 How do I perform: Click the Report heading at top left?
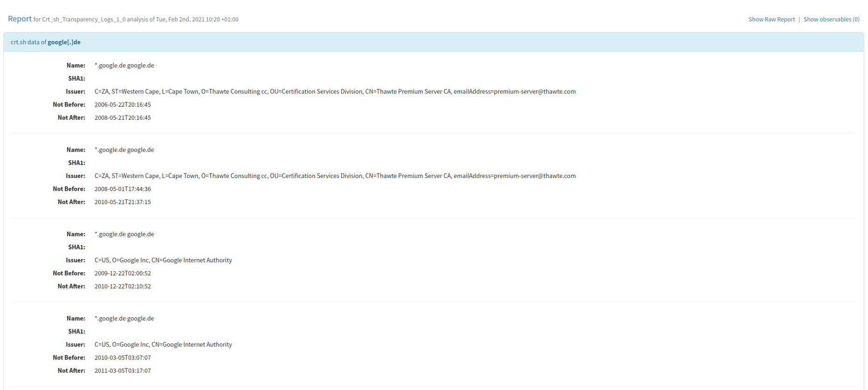(20, 19)
